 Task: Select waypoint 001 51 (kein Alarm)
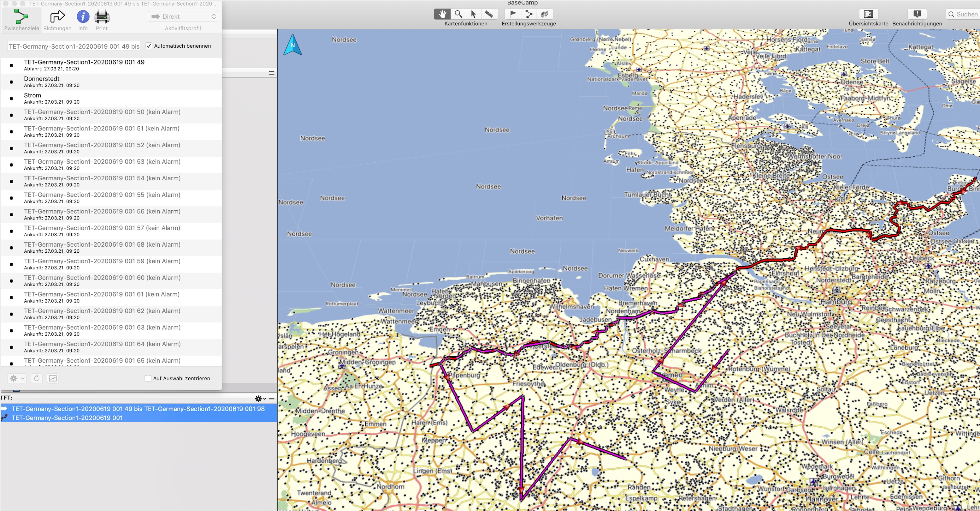pyautogui.click(x=111, y=131)
